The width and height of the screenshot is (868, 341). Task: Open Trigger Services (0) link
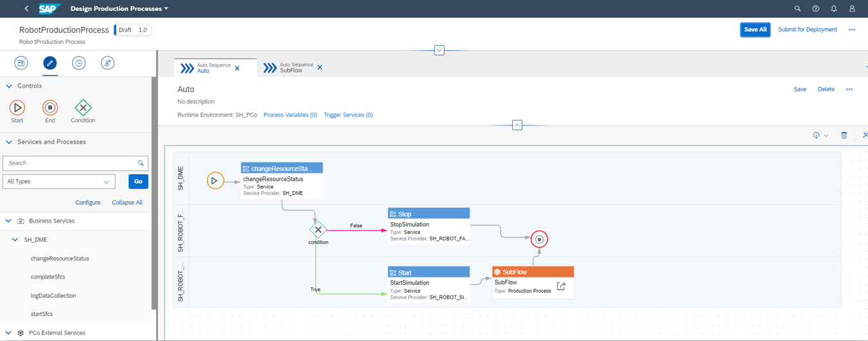[348, 115]
